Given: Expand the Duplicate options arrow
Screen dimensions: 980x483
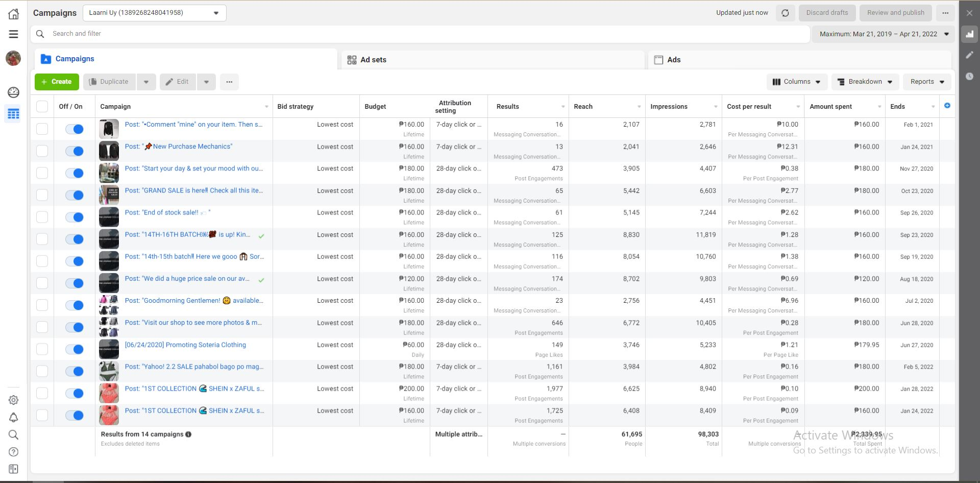Looking at the screenshot, I should [x=146, y=82].
